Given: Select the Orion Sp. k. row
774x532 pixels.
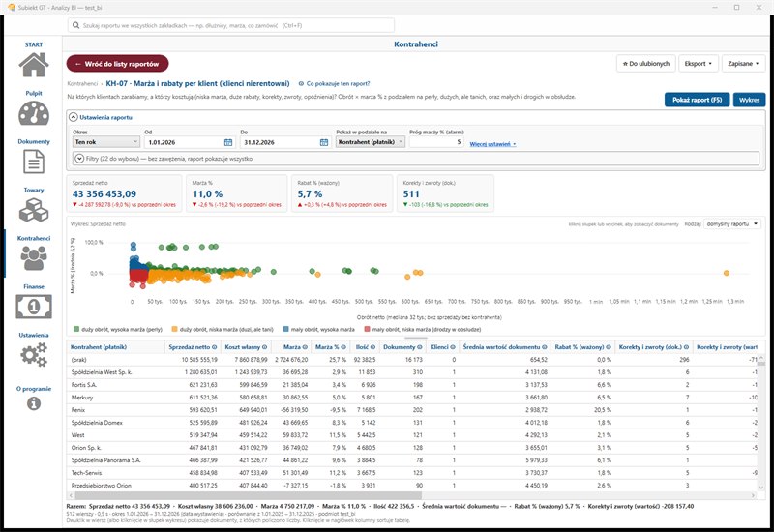Looking at the screenshot, I should (412, 448).
